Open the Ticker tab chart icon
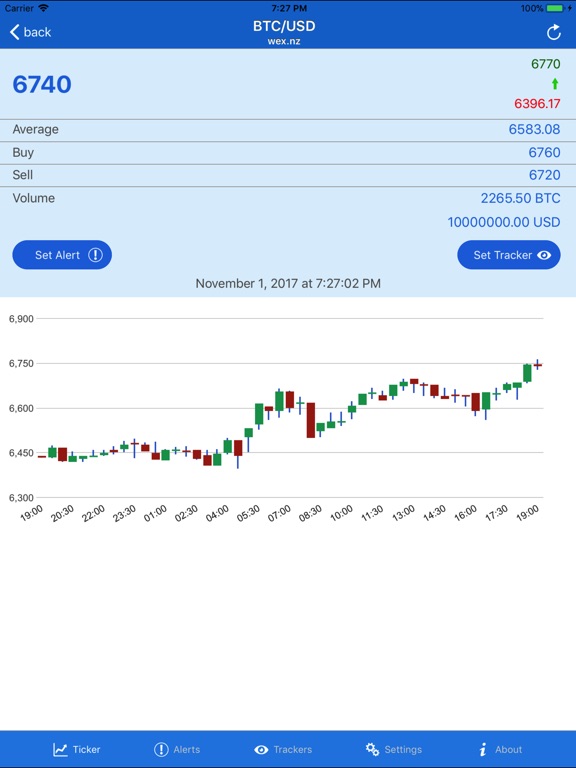This screenshot has height=768, width=576. click(60, 749)
